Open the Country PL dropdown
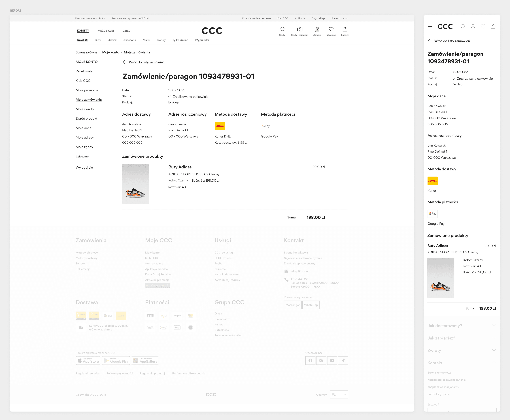Image resolution: width=510 pixels, height=420 pixels. point(339,394)
